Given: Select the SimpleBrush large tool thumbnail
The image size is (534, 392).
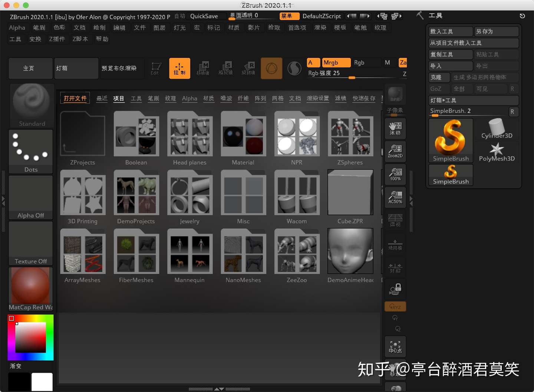Looking at the screenshot, I should pos(451,141).
